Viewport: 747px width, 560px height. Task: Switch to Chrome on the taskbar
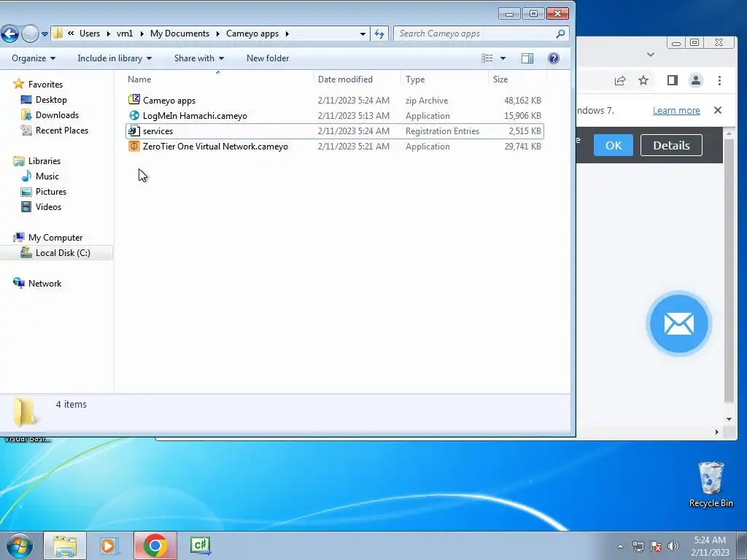pyautogui.click(x=155, y=545)
